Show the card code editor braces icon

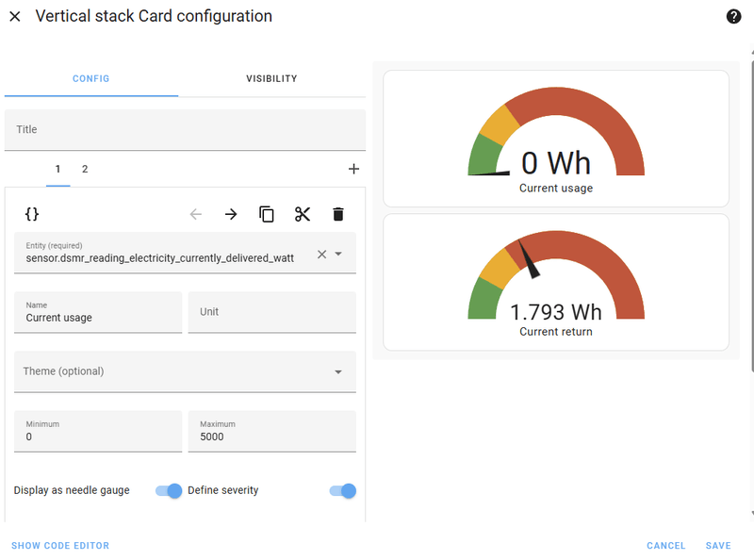[31, 214]
